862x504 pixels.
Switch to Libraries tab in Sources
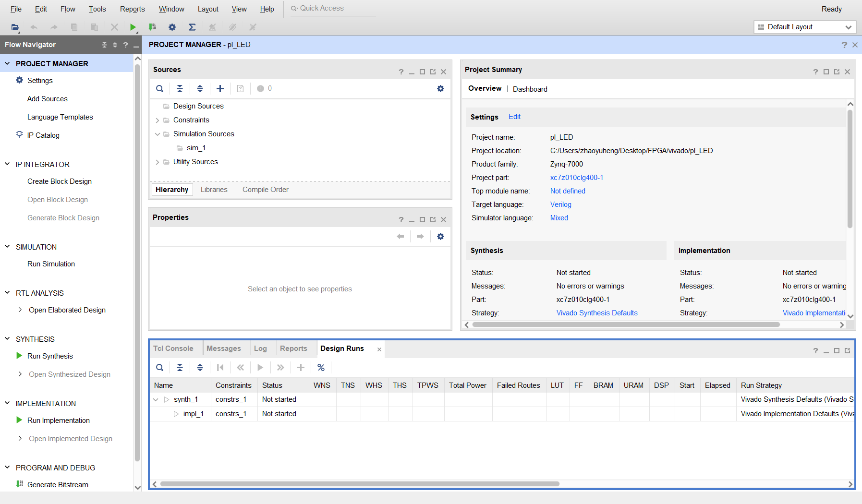pos(214,190)
